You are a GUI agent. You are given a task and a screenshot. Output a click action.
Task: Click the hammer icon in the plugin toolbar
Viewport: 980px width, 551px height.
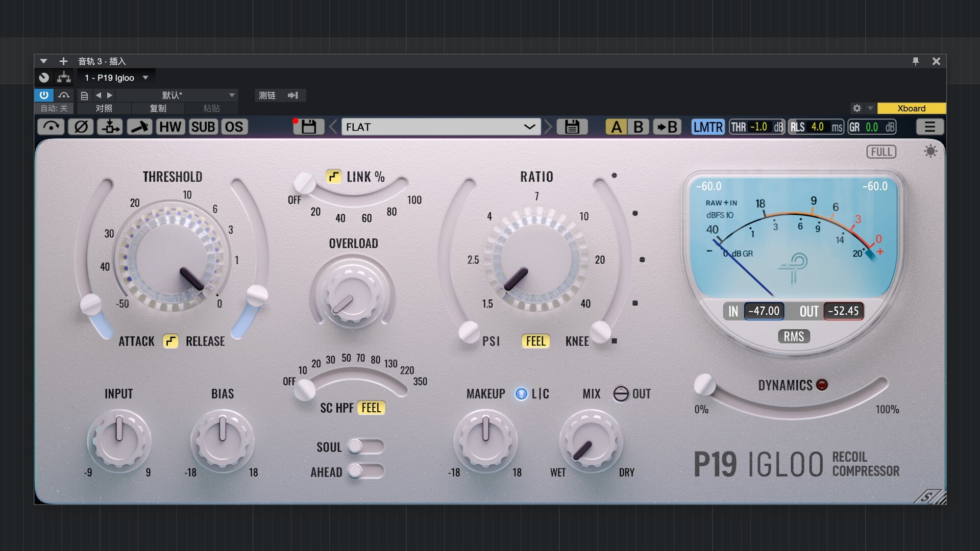coord(139,127)
